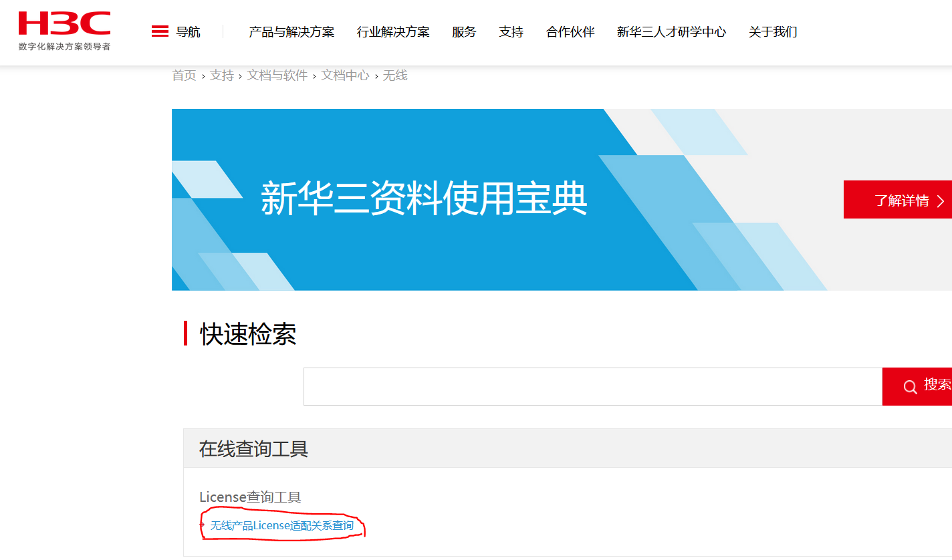Click the 无线 breadcrumb item
Viewport: 952px width, 560px height.
395,76
